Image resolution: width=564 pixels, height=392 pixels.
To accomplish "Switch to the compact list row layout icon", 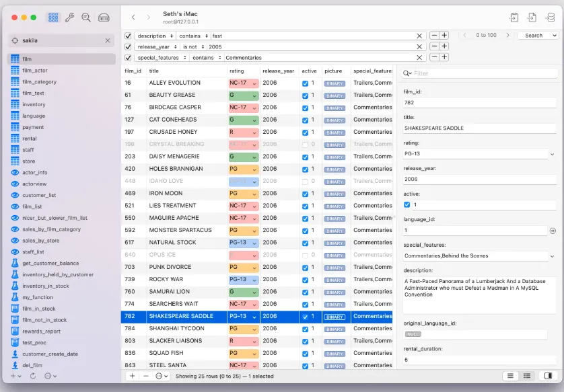I will tap(510, 376).
